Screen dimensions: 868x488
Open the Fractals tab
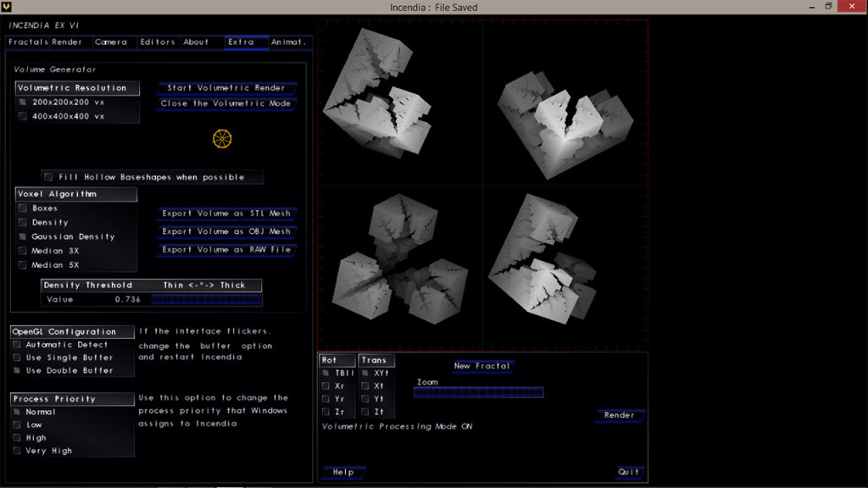pyautogui.click(x=28, y=42)
